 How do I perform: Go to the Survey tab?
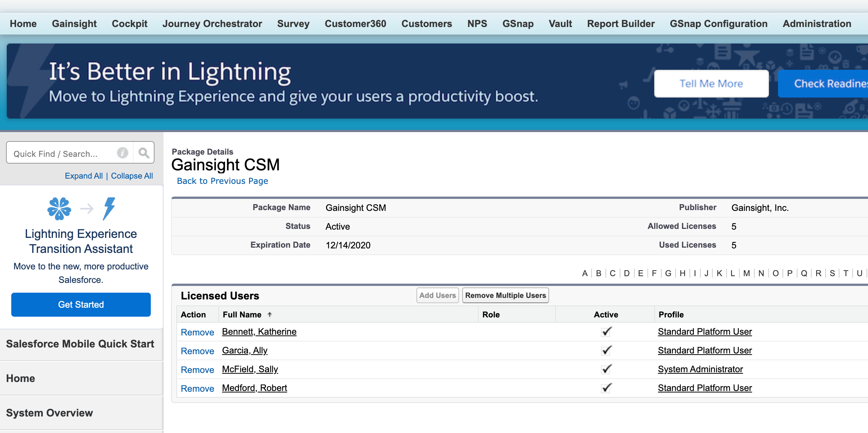point(293,24)
